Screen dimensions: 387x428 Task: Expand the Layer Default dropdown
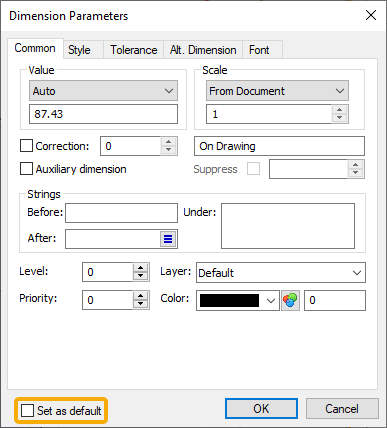[281, 273]
